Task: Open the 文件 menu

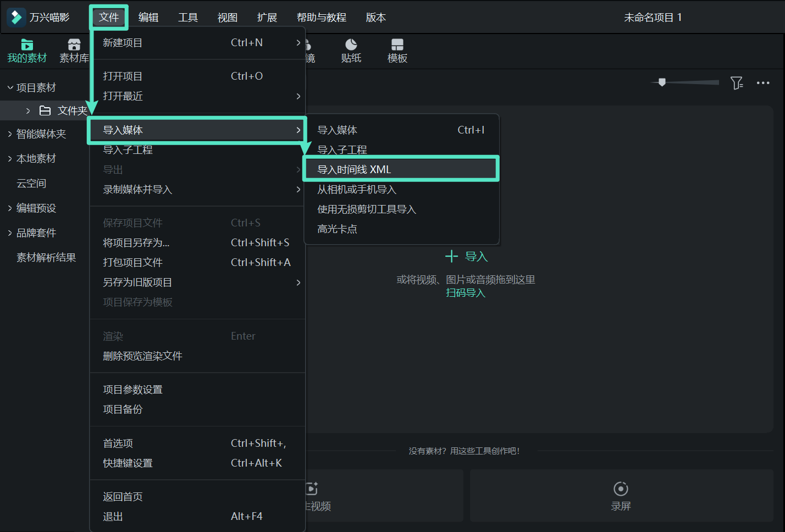Action: [x=109, y=18]
